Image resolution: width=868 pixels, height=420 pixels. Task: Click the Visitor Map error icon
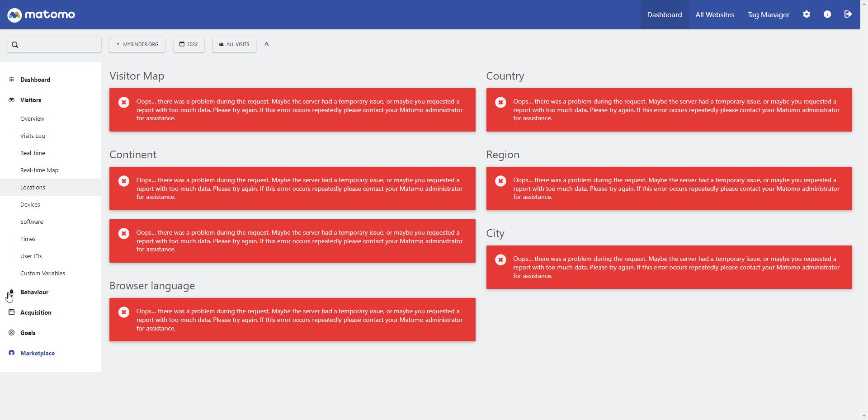pos(124,103)
